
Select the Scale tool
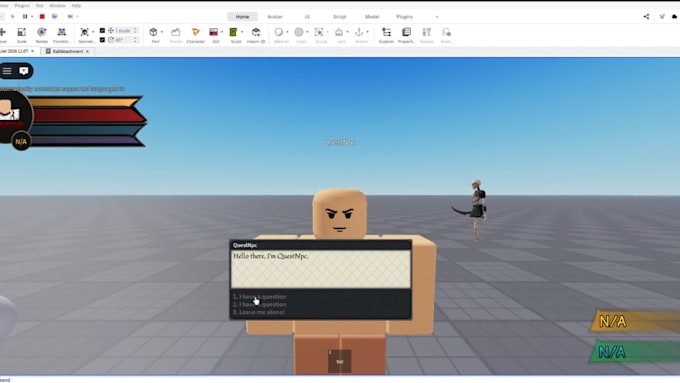[21, 35]
